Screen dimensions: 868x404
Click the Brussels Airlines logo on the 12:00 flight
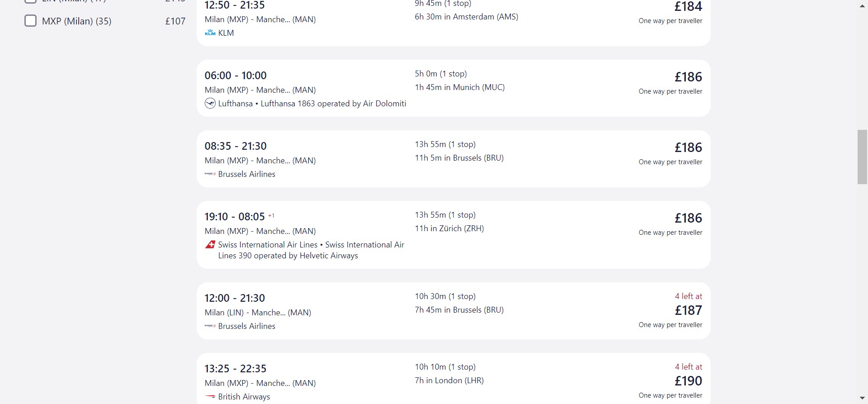coord(210,326)
